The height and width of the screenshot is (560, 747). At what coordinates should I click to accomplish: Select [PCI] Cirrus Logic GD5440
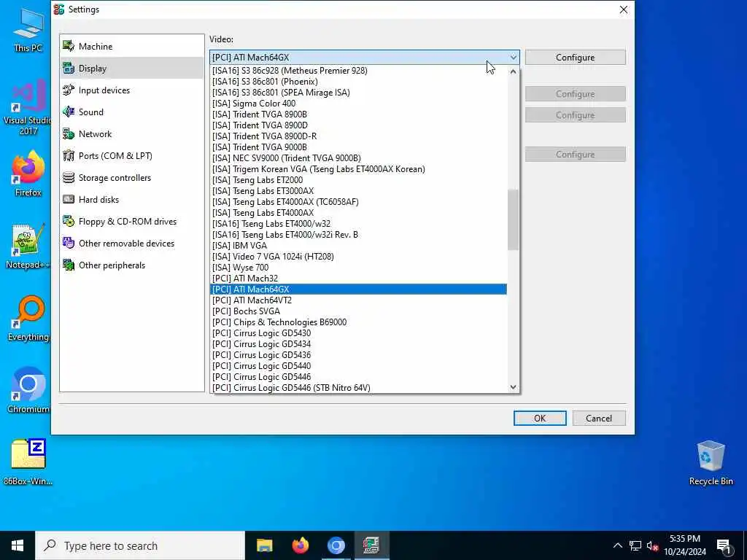(x=358, y=366)
